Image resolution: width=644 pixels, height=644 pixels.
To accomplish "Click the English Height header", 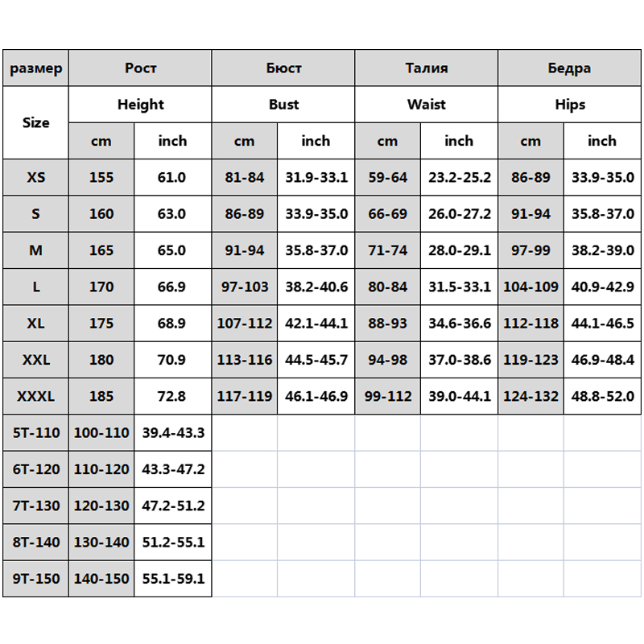I will (140, 105).
